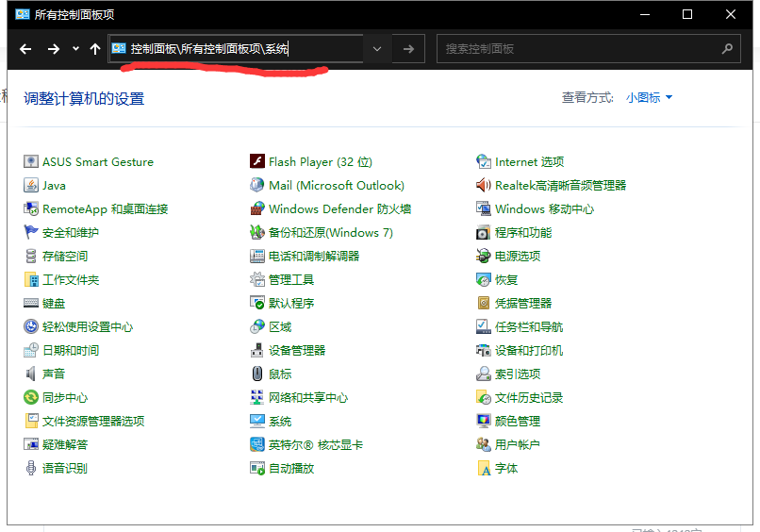Click the 存储空间 icon
Viewport: 760px width, 532px height.
tap(31, 256)
